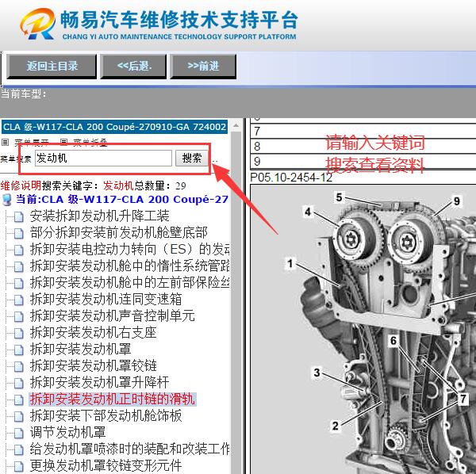This screenshot has width=476, height=474.
Task: Click the 菜单搜索 input containing 发动机
Action: point(103,158)
